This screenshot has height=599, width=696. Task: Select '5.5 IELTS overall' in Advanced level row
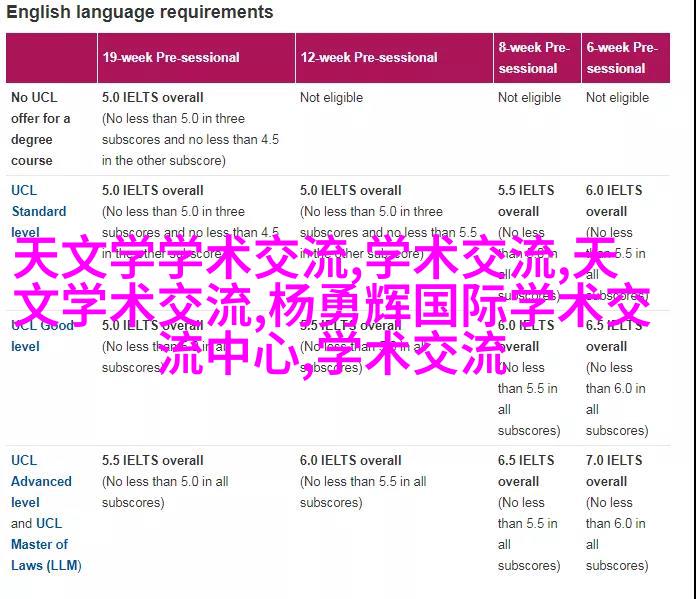[153, 460]
